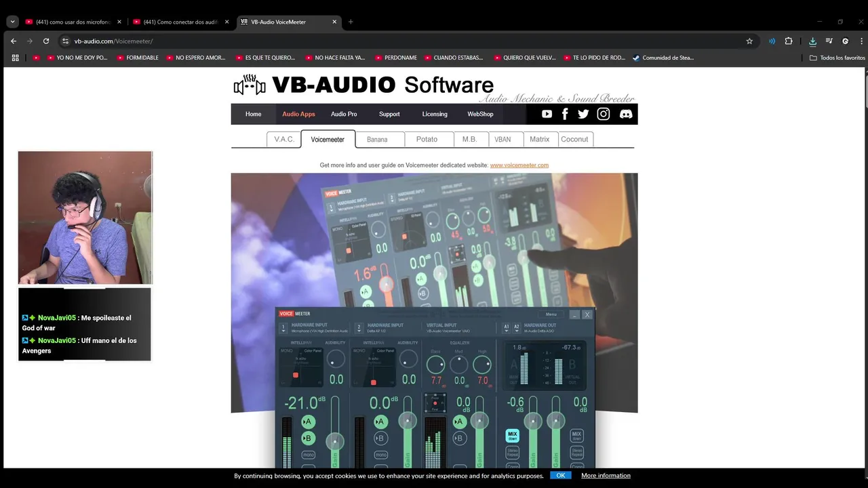The height and width of the screenshot is (488, 868).
Task: Click the browser forward arrow
Action: (30, 41)
